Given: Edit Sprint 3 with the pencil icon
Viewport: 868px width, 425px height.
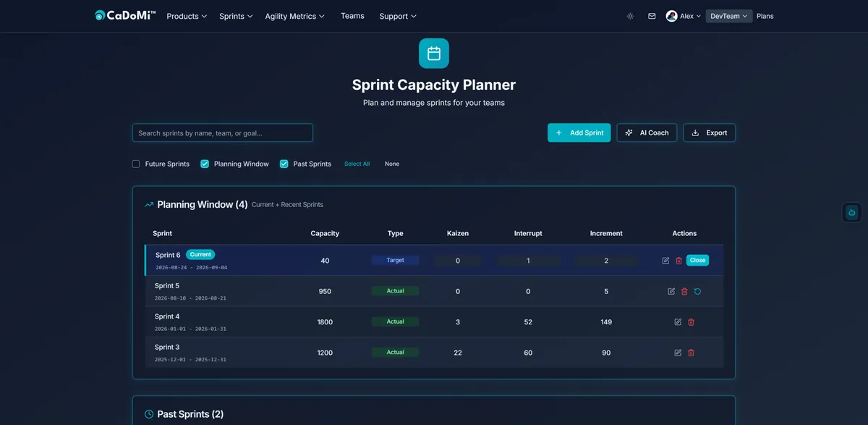Looking at the screenshot, I should [x=678, y=353].
